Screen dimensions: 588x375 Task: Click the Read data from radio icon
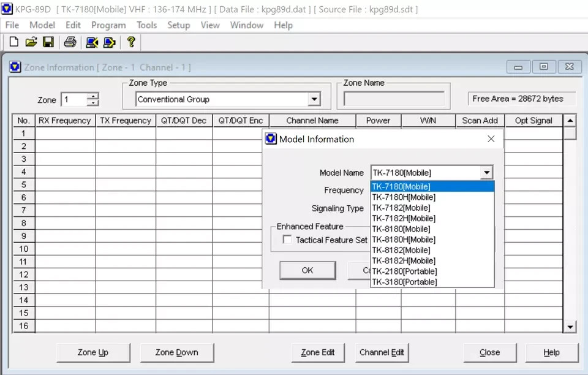(x=92, y=42)
